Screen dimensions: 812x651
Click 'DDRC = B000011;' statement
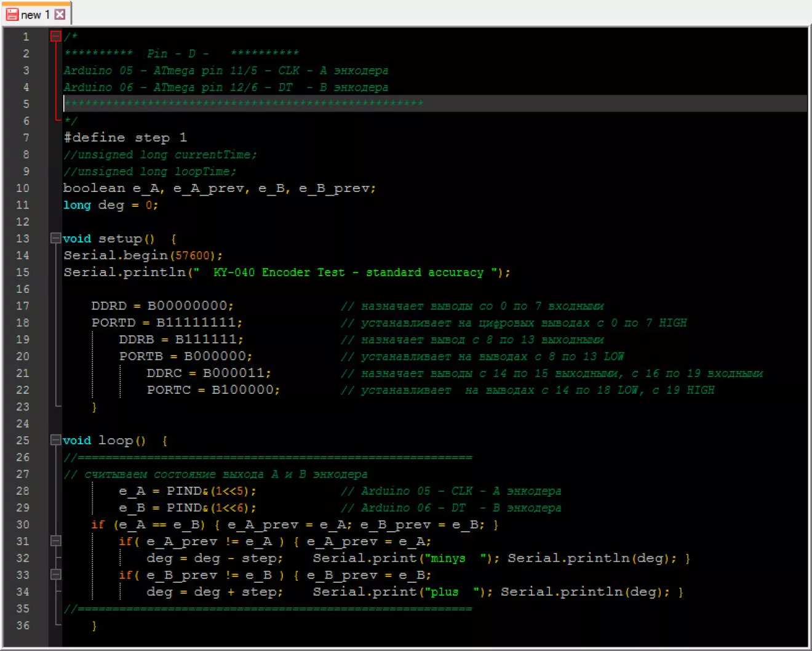(209, 373)
